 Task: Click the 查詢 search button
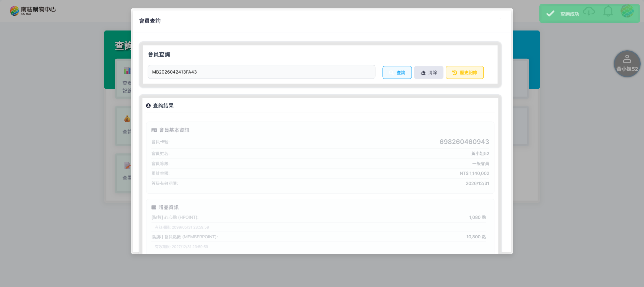pyautogui.click(x=397, y=73)
